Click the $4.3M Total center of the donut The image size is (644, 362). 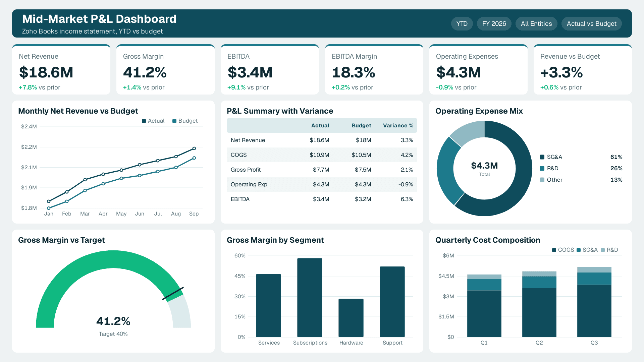pos(484,169)
